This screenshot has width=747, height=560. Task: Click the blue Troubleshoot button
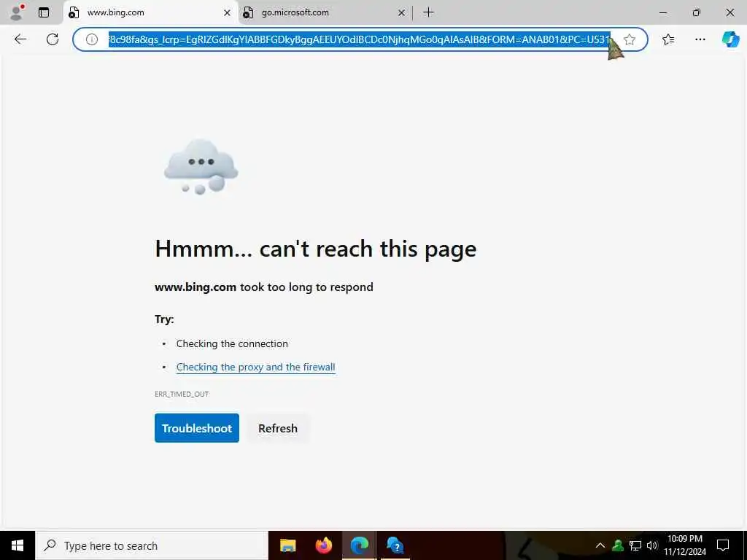point(197,428)
